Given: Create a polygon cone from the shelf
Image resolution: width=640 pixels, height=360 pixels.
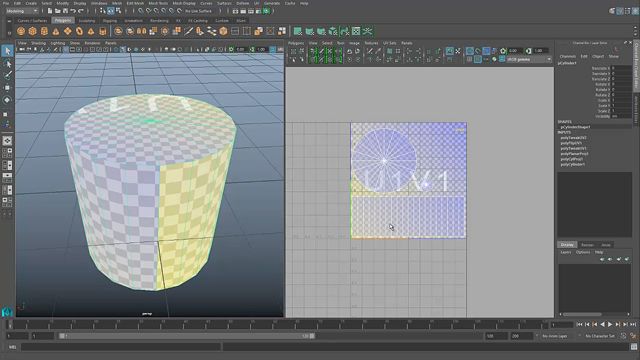Looking at the screenshot, I should [x=56, y=31].
